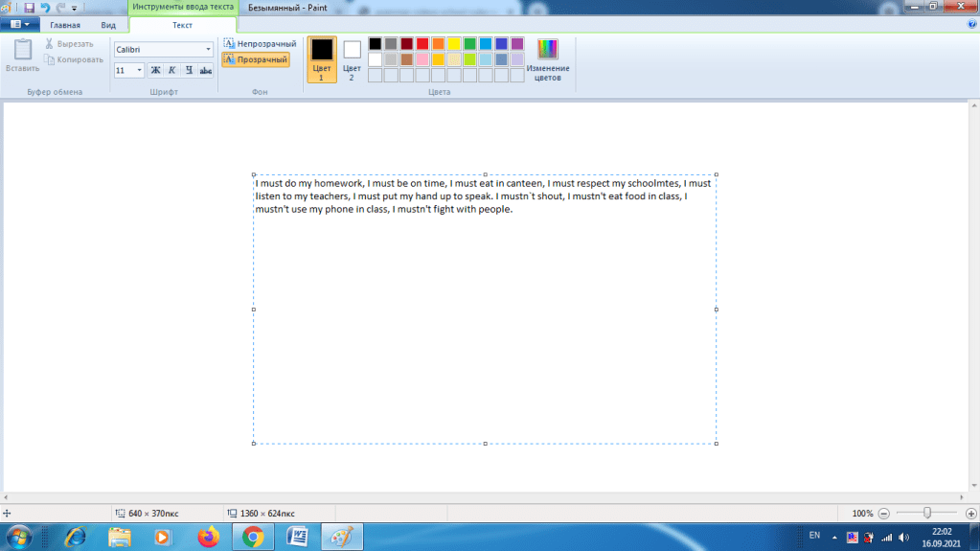Select the Opaque (Непрозрачный) background option

coord(260,44)
